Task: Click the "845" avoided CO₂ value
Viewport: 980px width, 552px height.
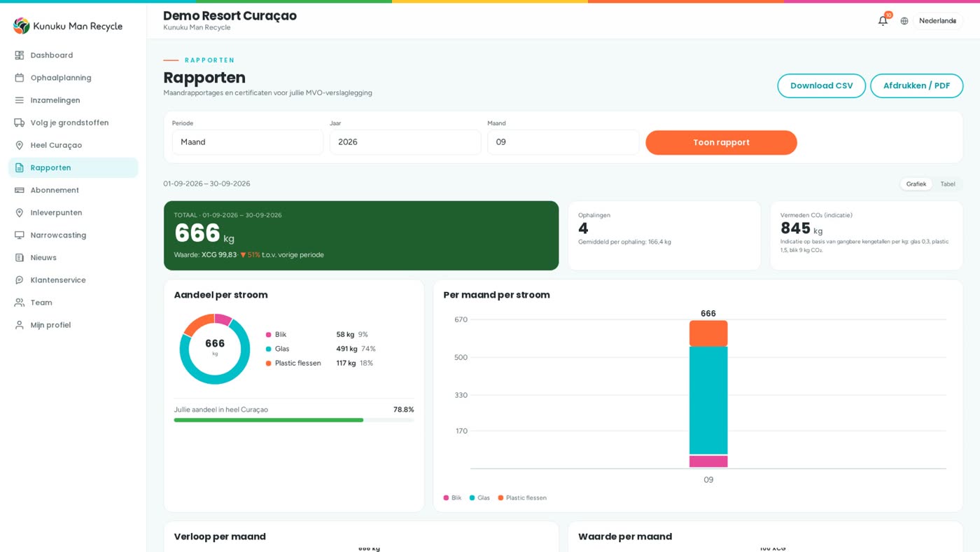Action: 795,228
